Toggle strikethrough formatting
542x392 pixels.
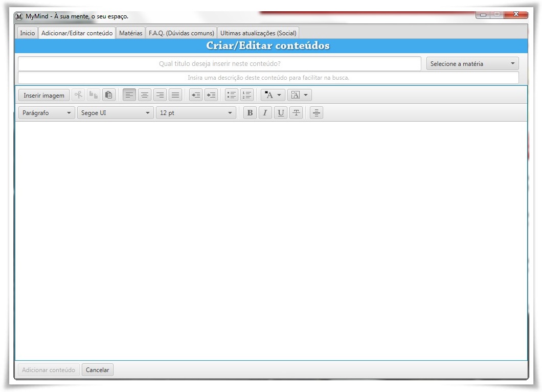[296, 113]
